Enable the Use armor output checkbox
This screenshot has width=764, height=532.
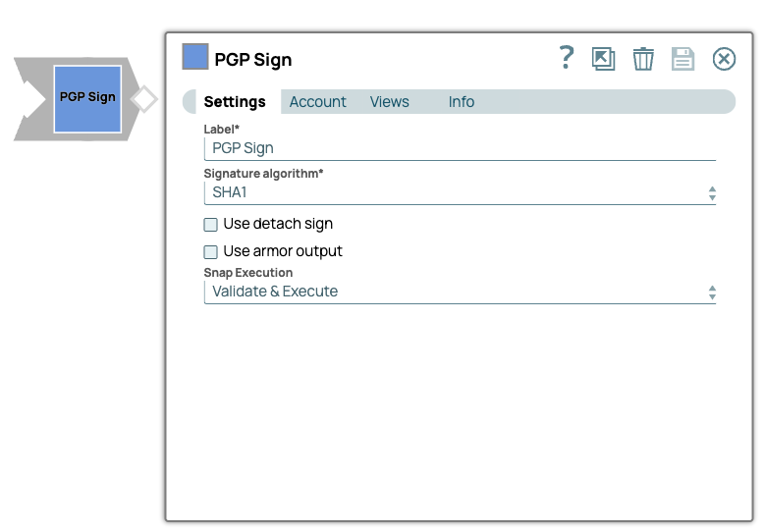pyautogui.click(x=210, y=252)
